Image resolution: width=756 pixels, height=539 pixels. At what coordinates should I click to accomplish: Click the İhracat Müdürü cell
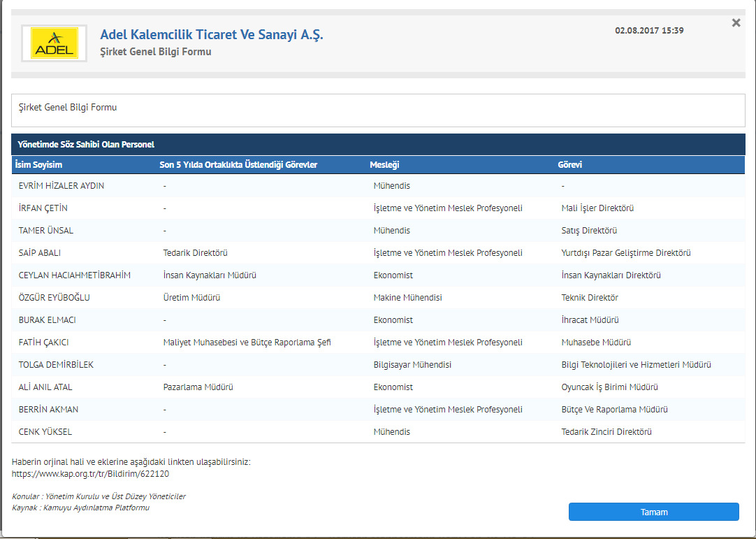click(590, 320)
